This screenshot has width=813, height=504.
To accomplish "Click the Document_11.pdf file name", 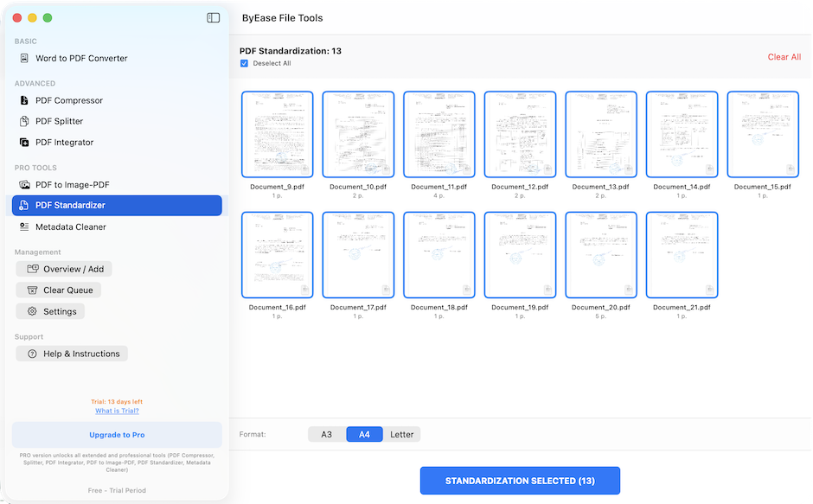I will 439,187.
